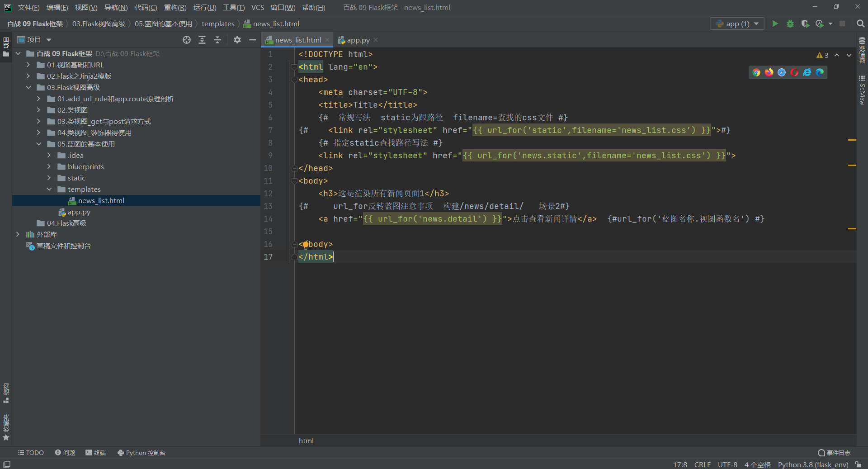Open the SciView side panel
The image size is (868, 469).
click(862, 90)
